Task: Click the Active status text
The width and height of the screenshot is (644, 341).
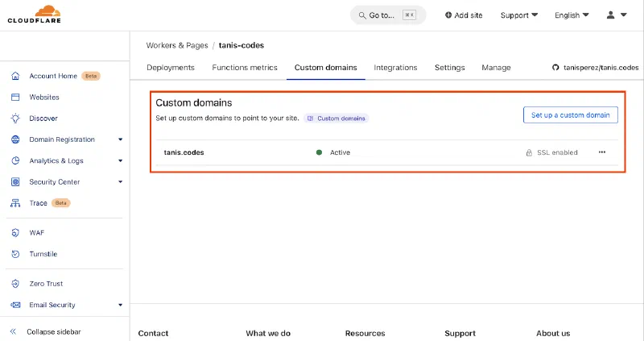Action: tap(340, 152)
